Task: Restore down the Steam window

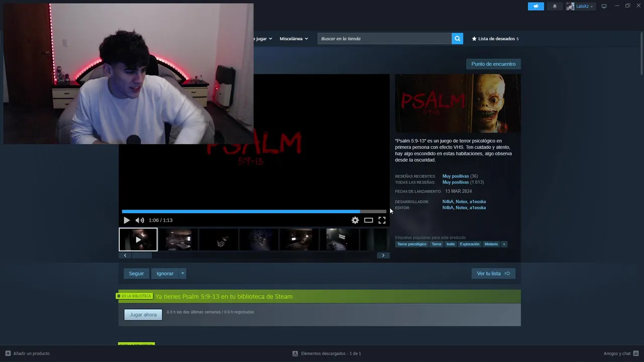Action: pyautogui.click(x=627, y=6)
